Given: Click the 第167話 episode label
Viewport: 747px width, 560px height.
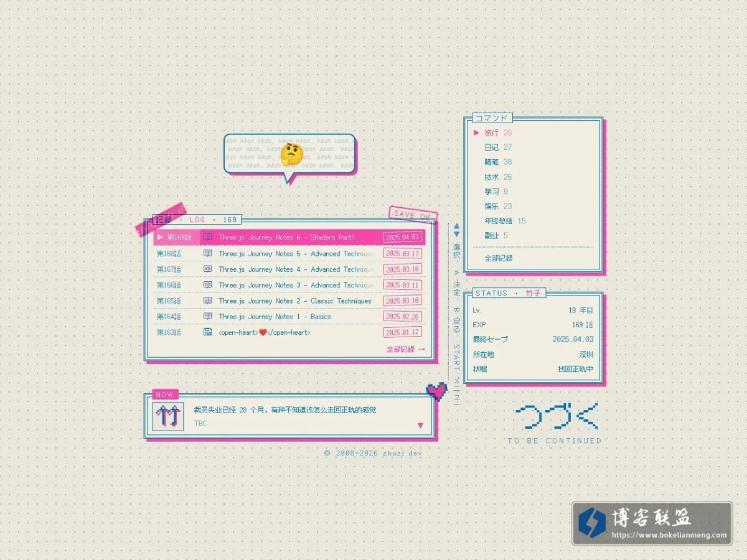Looking at the screenshot, I should pos(169,269).
